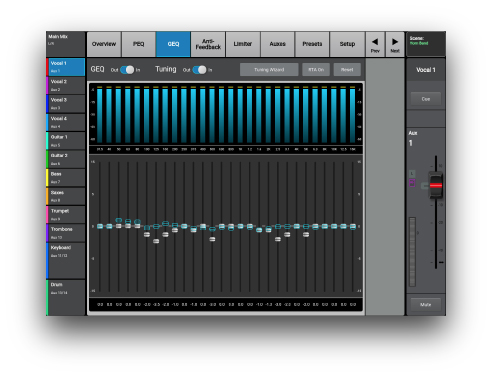The image size is (491, 376).
Task: Select the Drum Aux 13/14 mix
Action: coord(66,298)
